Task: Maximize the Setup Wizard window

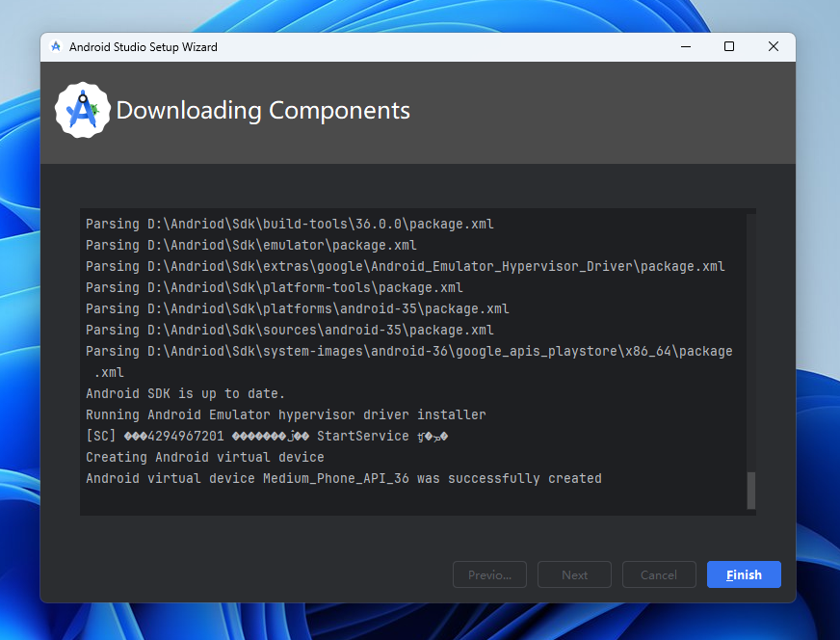Action: coord(729,46)
